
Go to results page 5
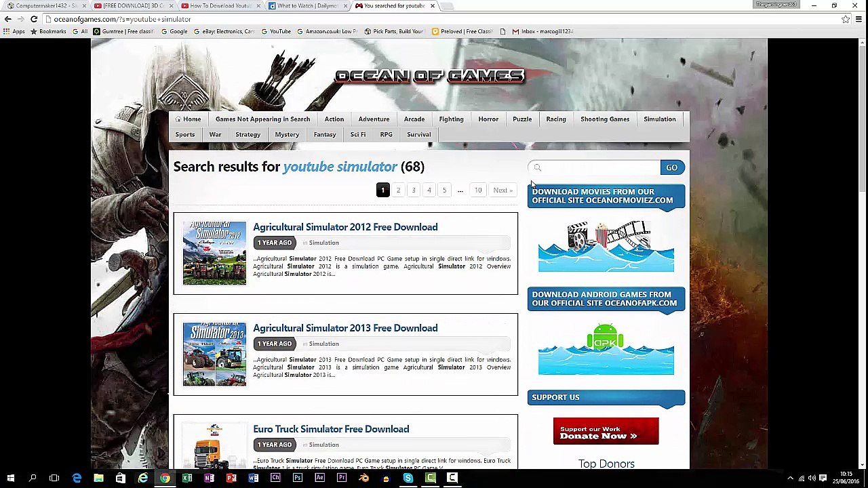[x=444, y=190]
